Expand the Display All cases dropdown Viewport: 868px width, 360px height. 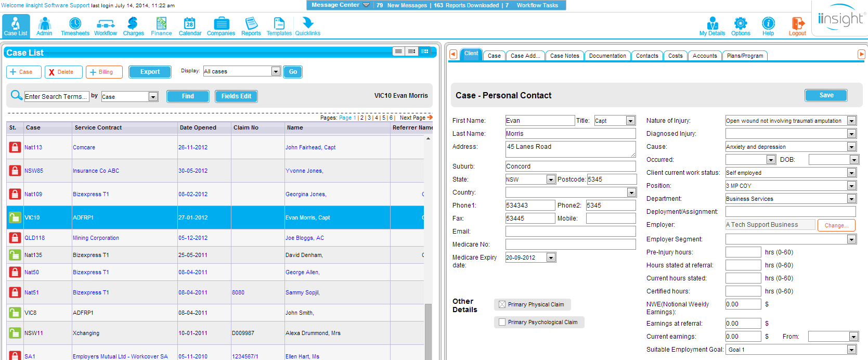[276, 71]
